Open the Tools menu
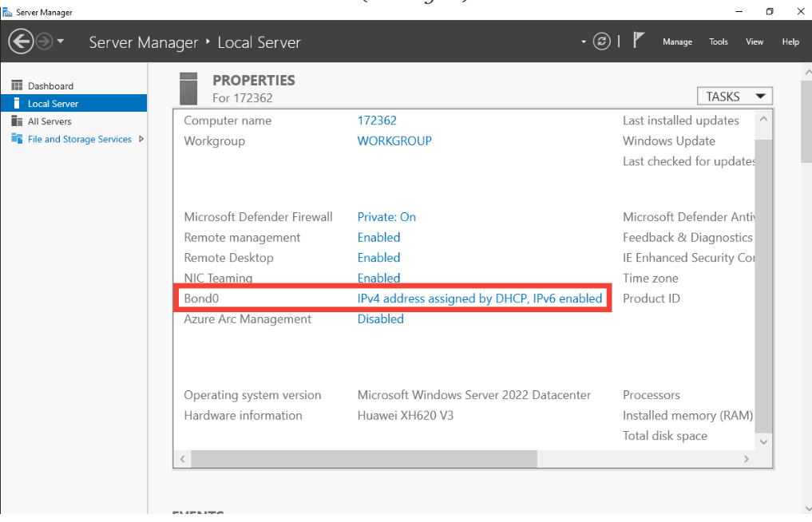812x522 pixels. (x=719, y=42)
